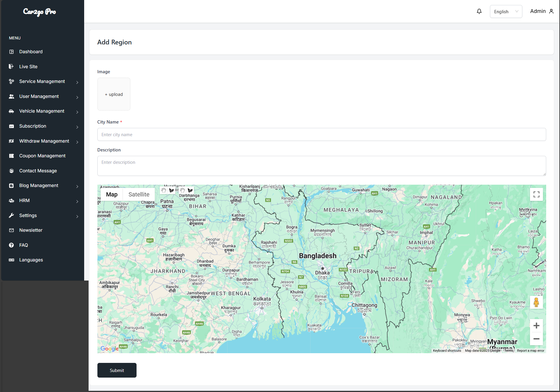Click the Contact Message icon

(11, 171)
